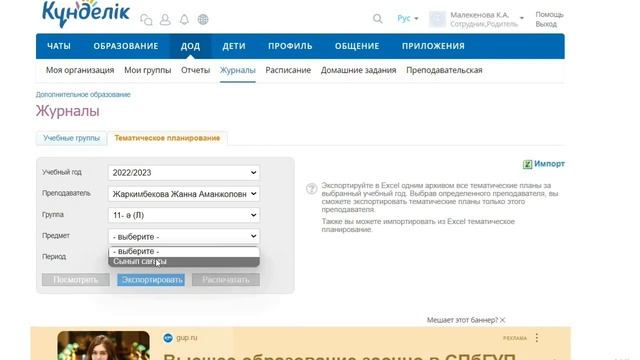
Task: Click the Күнделік logo
Action: pos(86,14)
